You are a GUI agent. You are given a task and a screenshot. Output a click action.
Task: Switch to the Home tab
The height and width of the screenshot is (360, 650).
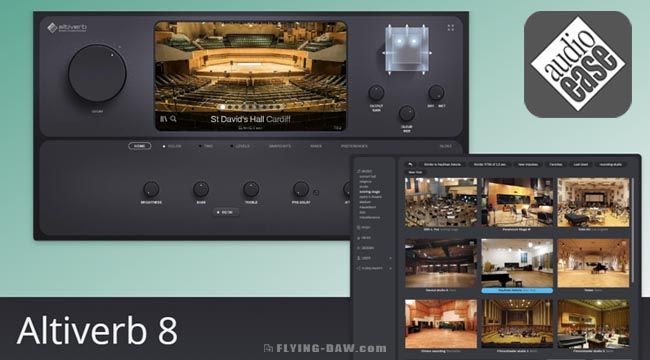pos(140,146)
